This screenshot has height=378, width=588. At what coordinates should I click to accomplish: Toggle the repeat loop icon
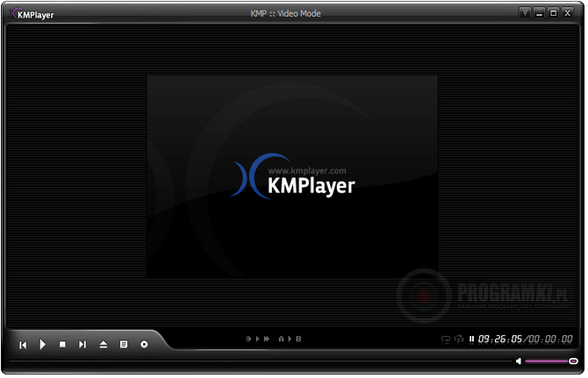[x=446, y=339]
